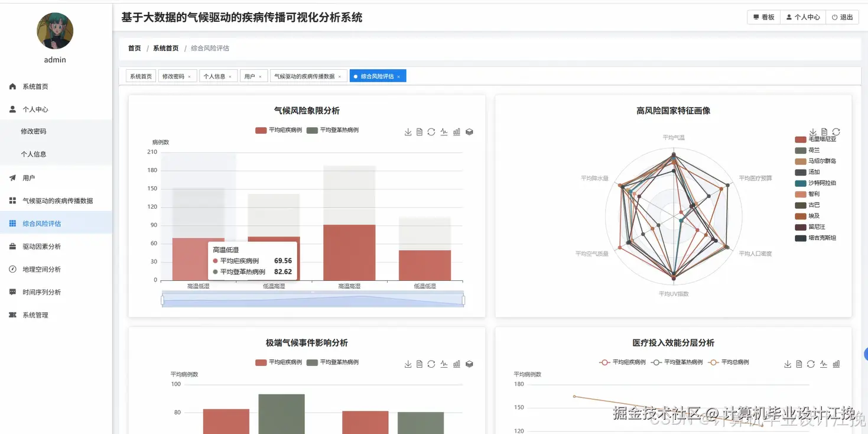This screenshot has width=868, height=434.
Task: Open 个人信息 in the sidebar
Action: (56, 154)
